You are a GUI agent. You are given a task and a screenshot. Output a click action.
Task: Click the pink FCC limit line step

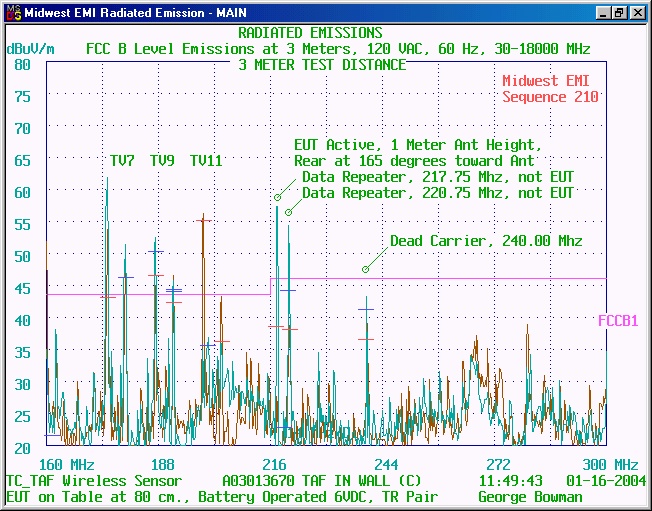click(270, 286)
